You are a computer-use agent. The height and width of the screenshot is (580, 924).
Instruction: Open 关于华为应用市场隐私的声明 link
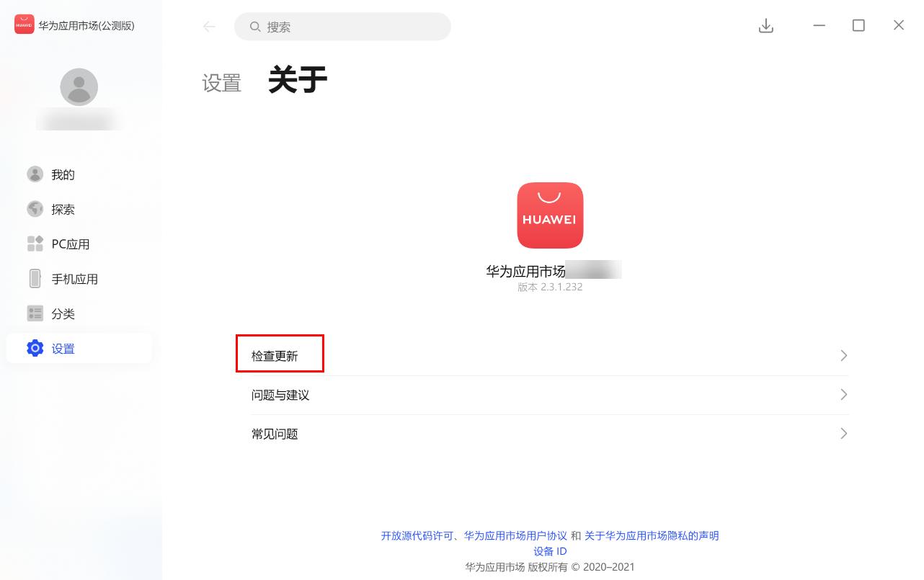(x=652, y=535)
